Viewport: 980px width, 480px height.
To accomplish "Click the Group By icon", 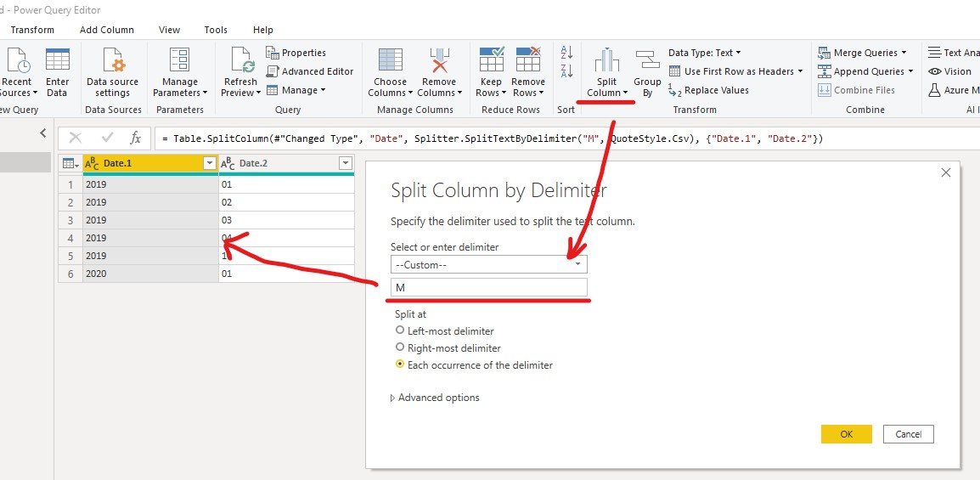I will pos(647,60).
